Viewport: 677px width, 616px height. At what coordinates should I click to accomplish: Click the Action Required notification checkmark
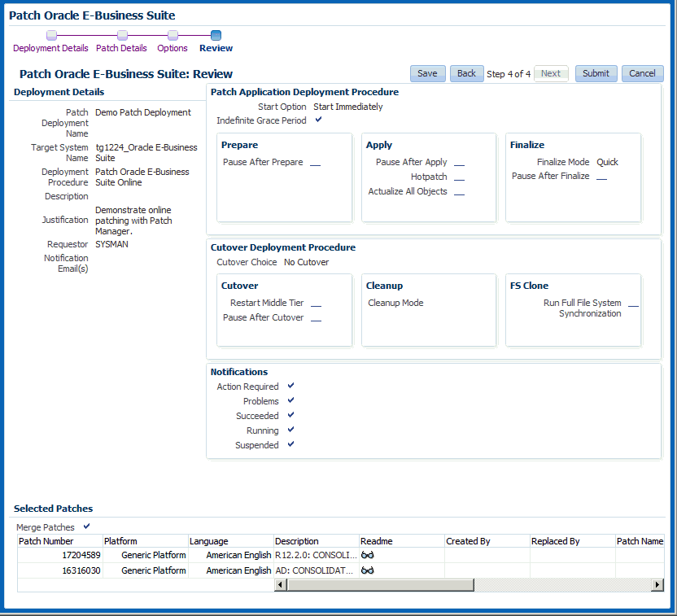click(x=291, y=386)
